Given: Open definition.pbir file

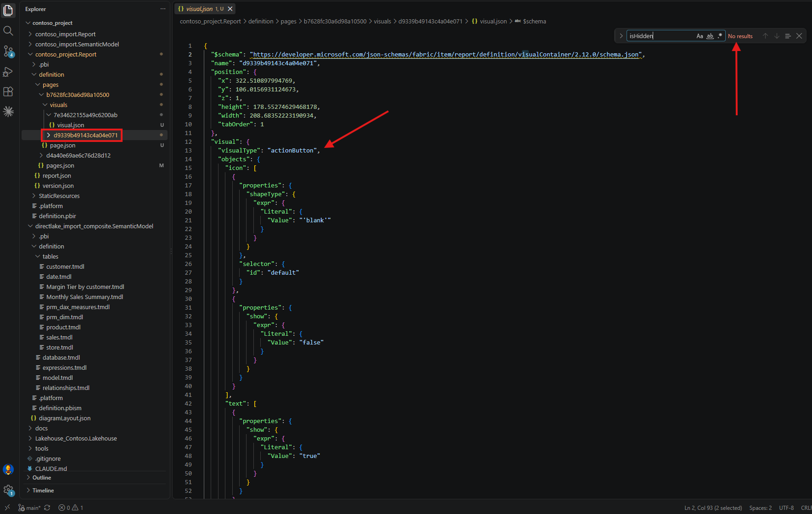Looking at the screenshot, I should pos(57,216).
